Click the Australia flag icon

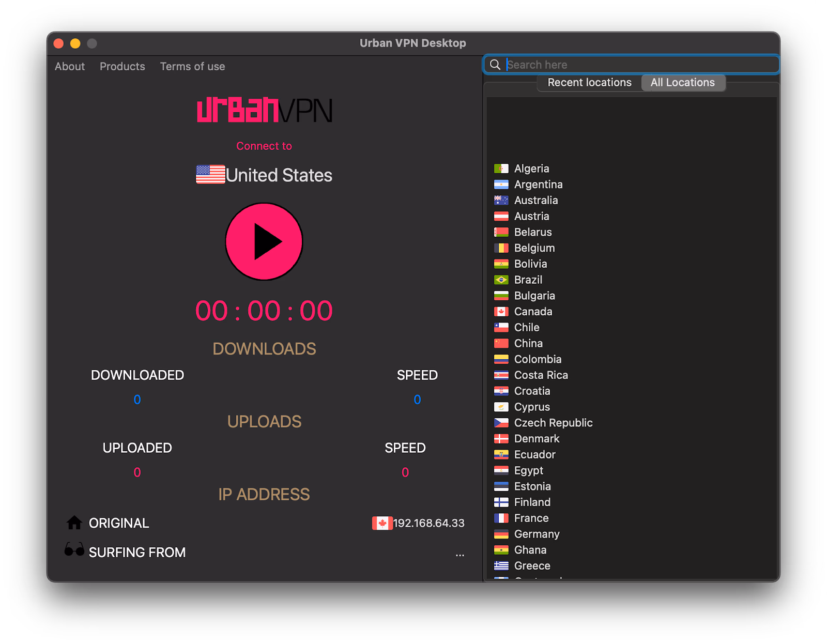click(501, 201)
